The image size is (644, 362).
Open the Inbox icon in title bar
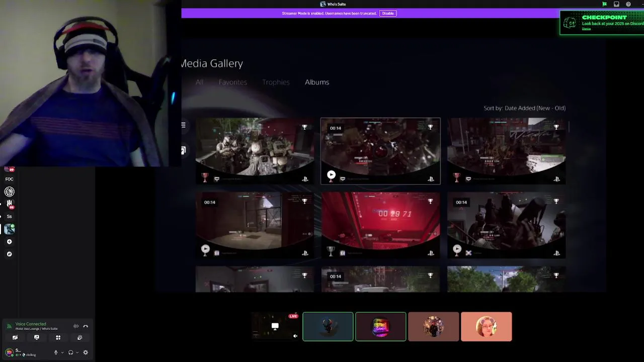pos(616,4)
